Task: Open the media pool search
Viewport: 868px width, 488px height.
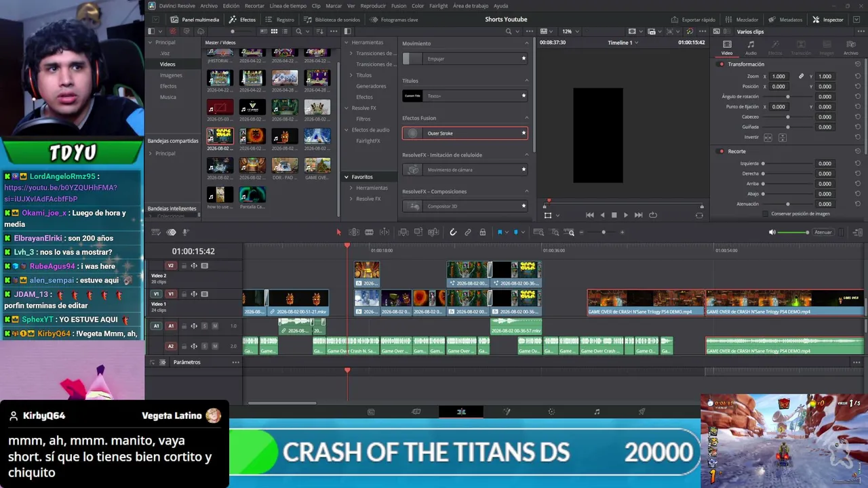Action: (x=298, y=31)
